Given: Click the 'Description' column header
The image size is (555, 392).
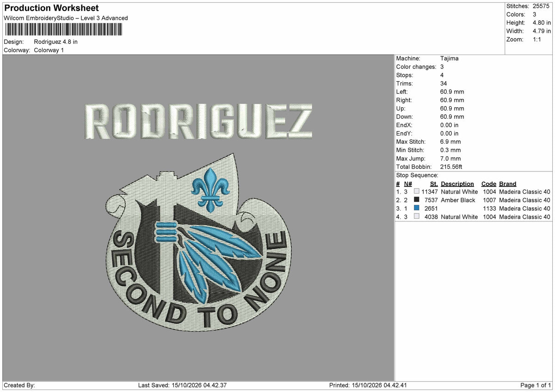Looking at the screenshot, I should (457, 184).
